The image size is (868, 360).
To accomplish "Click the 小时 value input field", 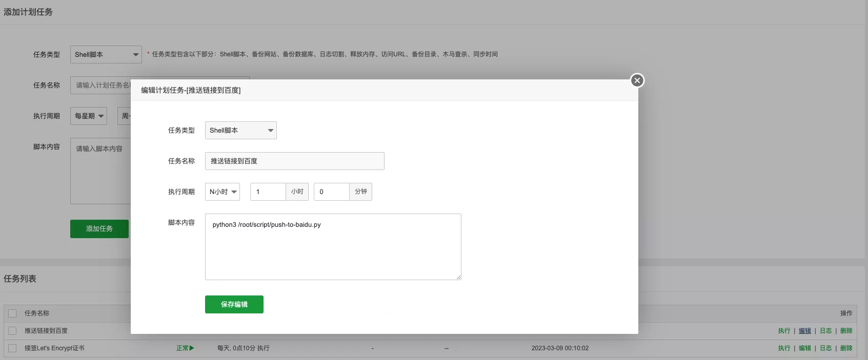I will 268,192.
